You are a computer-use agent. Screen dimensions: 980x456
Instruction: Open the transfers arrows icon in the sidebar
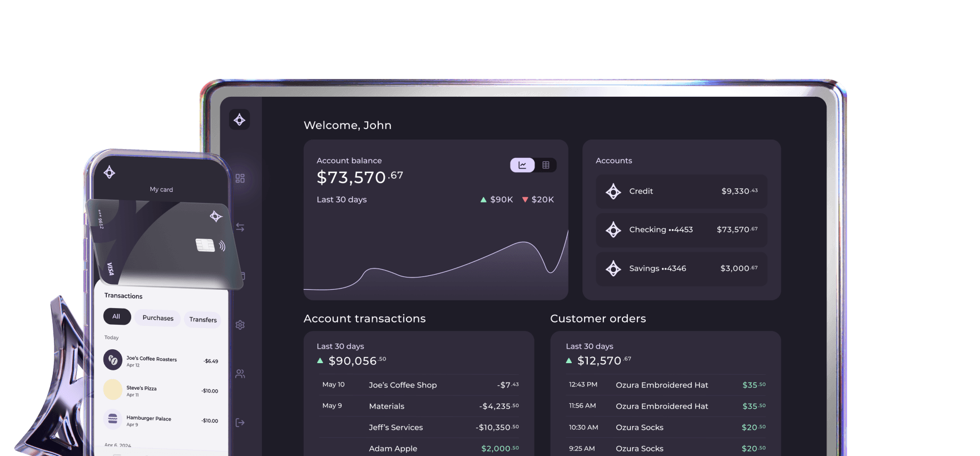click(240, 227)
